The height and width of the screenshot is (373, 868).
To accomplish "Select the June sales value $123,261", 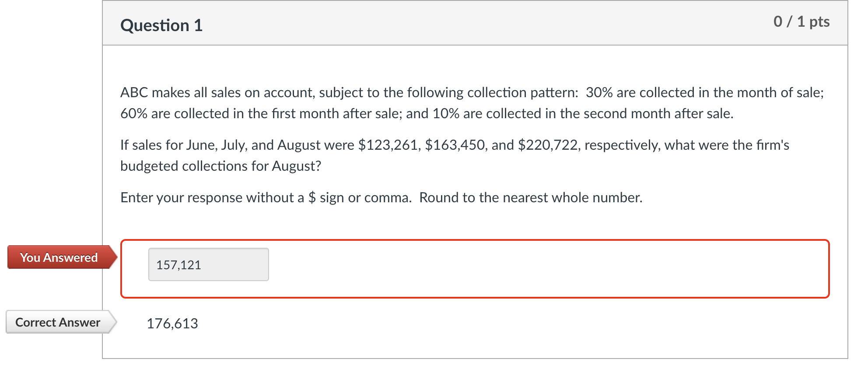I will pos(388,145).
